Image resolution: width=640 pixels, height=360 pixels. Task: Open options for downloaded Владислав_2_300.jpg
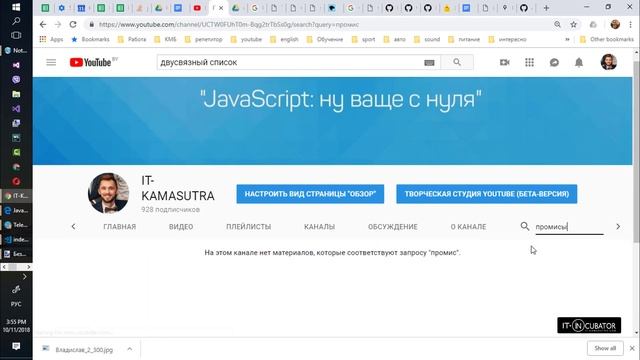tap(129, 349)
